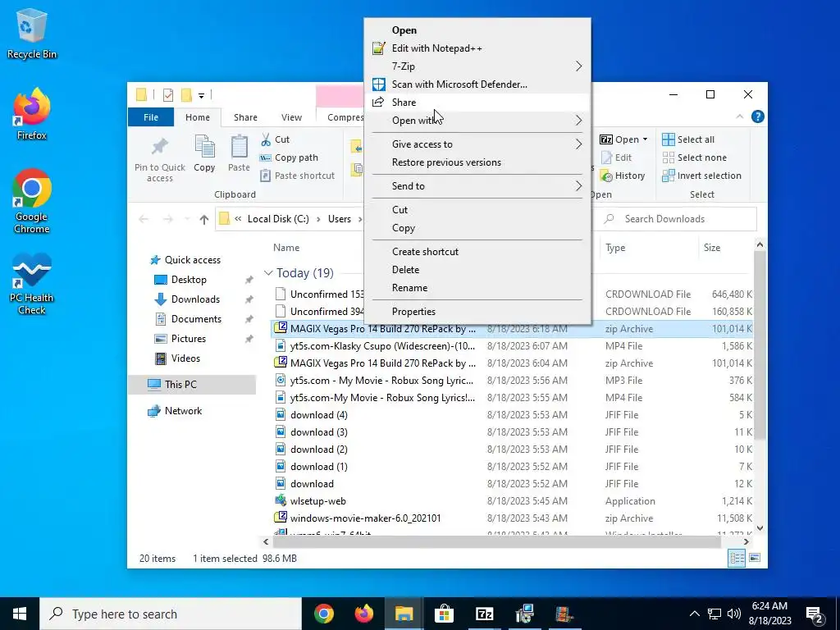
Task: Expand the Give access to submenu
Action: (x=477, y=144)
